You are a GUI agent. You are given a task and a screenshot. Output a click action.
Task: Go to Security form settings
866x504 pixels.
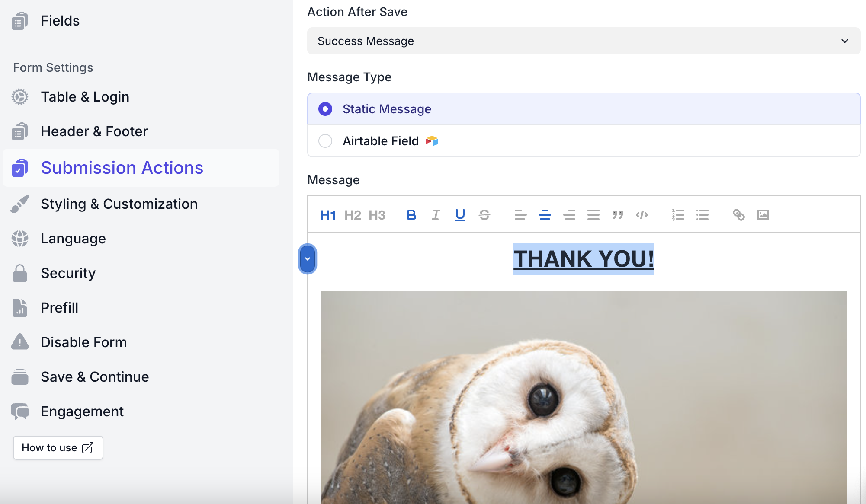pyautogui.click(x=68, y=273)
